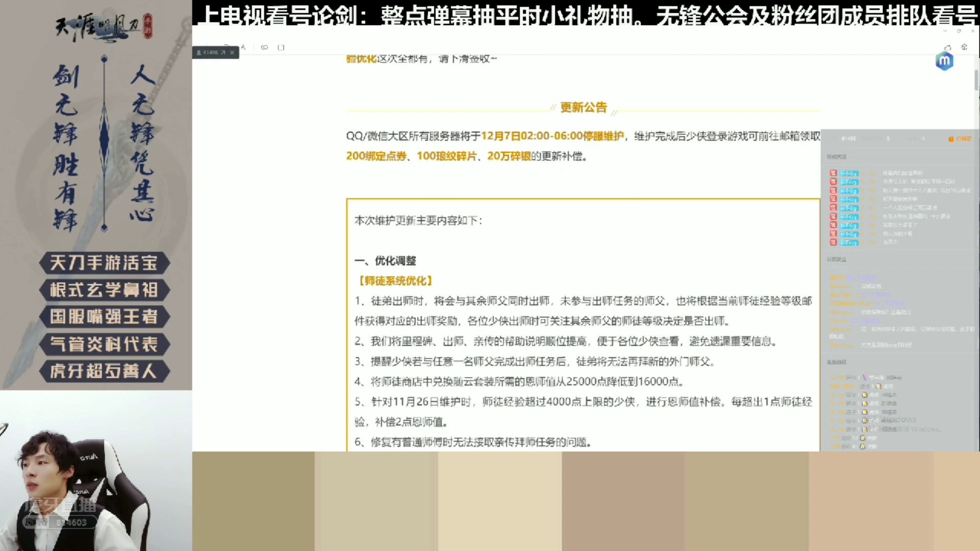Click the '更新公告' heading
Viewport: 980px width, 551px height.
click(583, 108)
